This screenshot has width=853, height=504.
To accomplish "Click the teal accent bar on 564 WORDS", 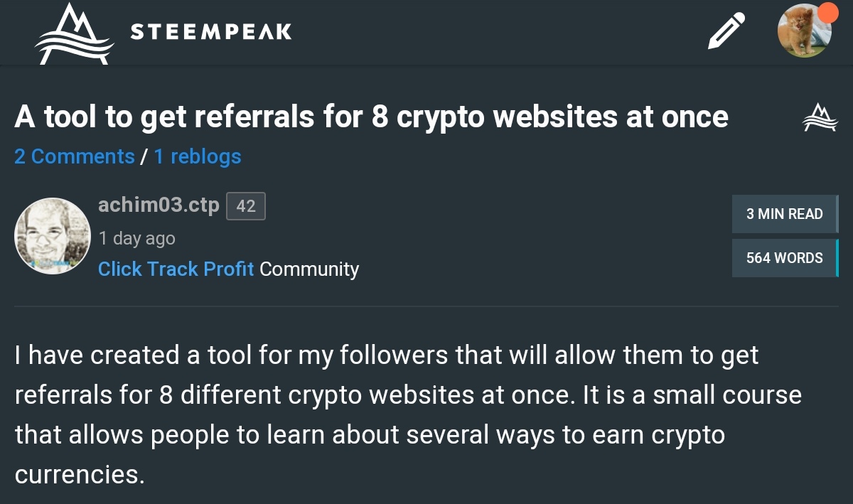I will 837,258.
